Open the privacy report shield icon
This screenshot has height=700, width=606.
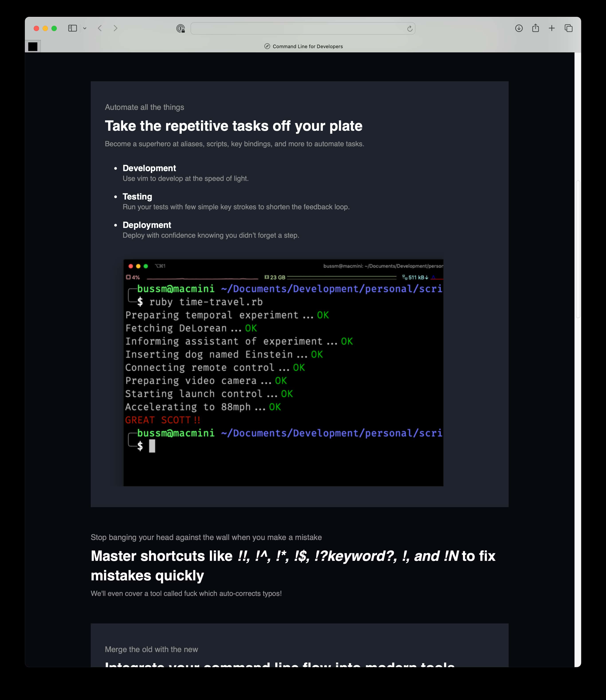[181, 28]
